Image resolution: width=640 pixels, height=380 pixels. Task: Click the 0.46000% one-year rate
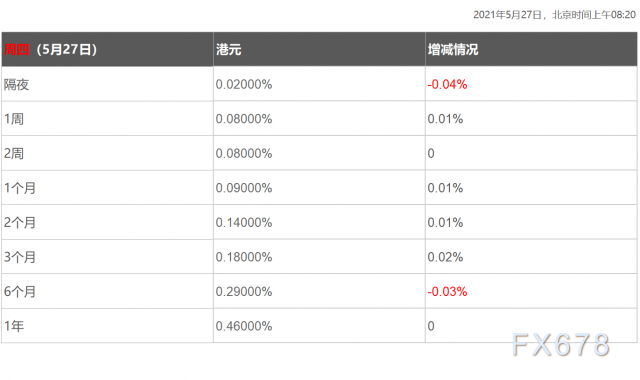click(x=244, y=326)
